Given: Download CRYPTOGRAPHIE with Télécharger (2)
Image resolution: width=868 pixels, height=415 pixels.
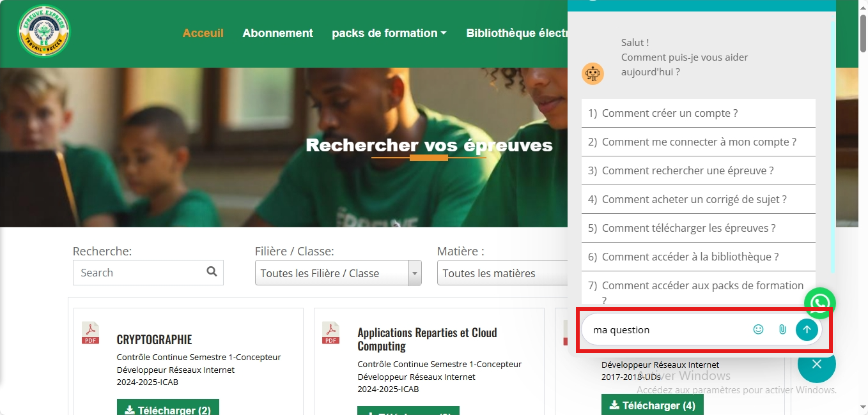Looking at the screenshot, I should coord(167,409).
